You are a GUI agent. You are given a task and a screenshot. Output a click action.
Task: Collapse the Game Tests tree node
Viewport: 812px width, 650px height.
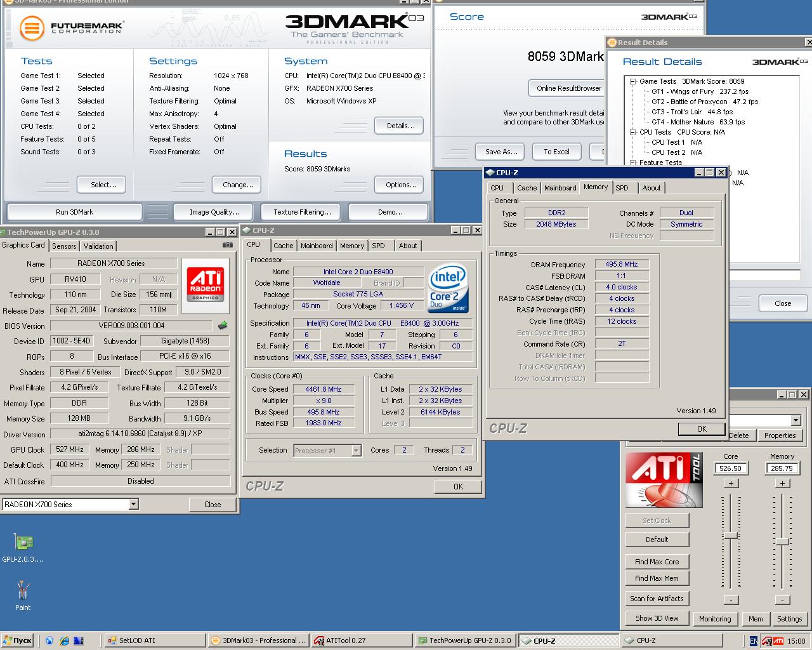632,81
